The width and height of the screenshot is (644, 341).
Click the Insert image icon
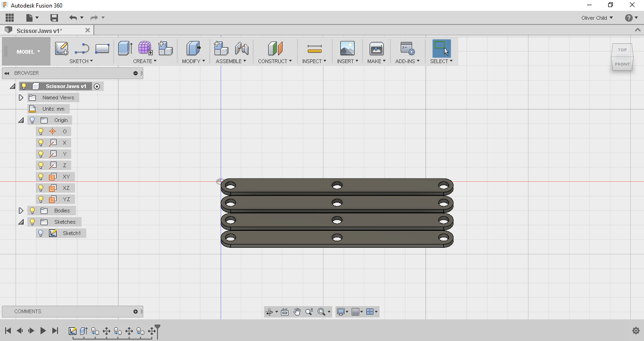point(347,49)
